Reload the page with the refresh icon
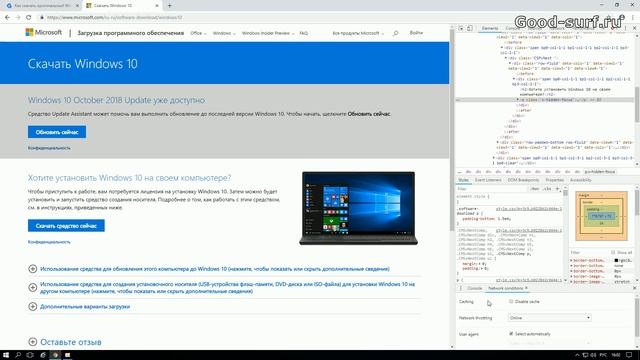Image resolution: width=640 pixels, height=360 pixels. click(x=28, y=18)
